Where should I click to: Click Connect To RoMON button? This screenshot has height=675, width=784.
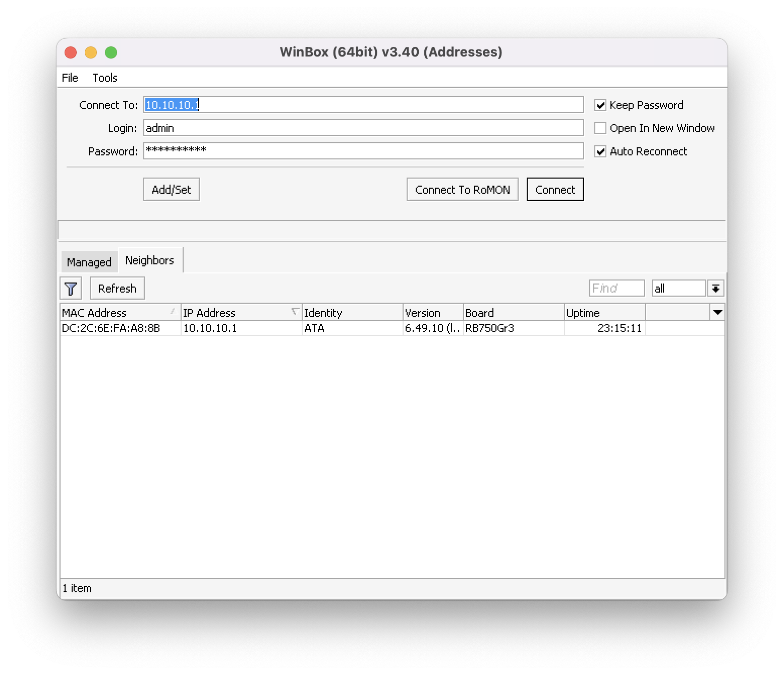pos(463,189)
